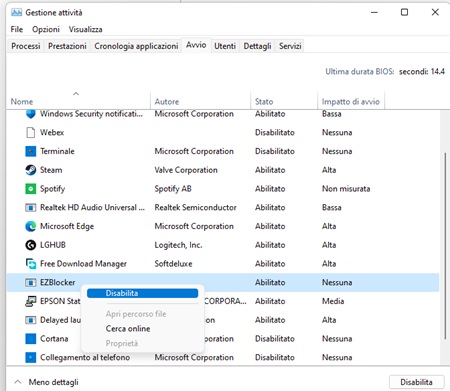Switch to the Processi tab

tap(26, 46)
